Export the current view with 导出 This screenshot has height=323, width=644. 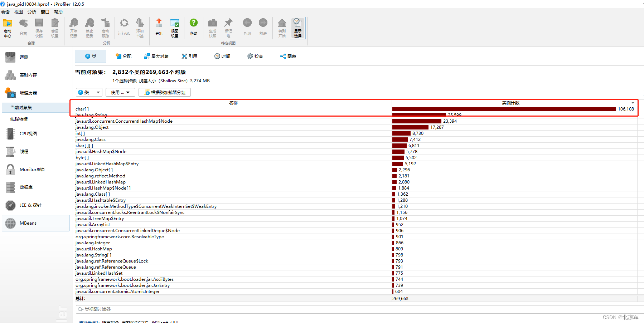click(159, 28)
